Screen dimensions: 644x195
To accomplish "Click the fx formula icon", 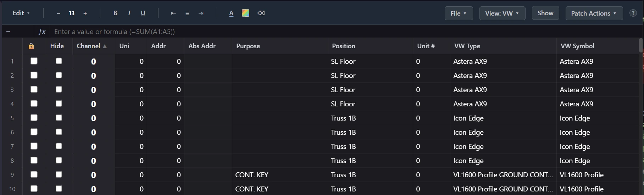I will 42,32.
